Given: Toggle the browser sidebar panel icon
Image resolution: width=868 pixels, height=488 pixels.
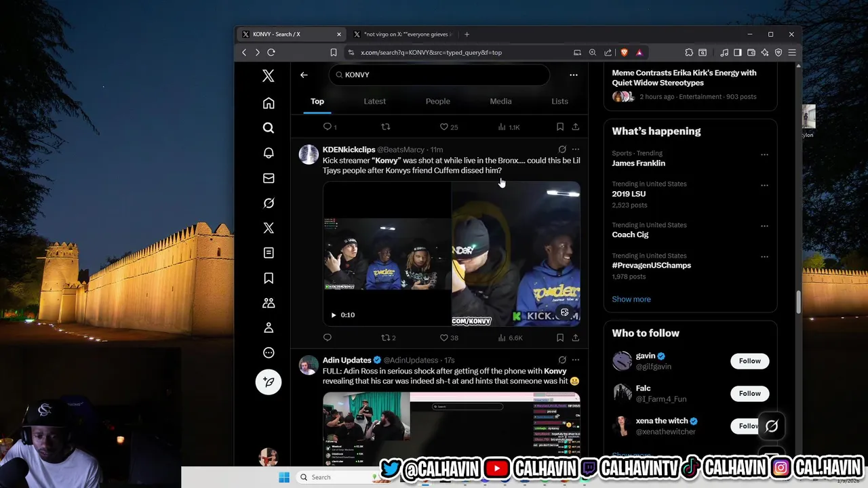Looking at the screenshot, I should coord(738,52).
